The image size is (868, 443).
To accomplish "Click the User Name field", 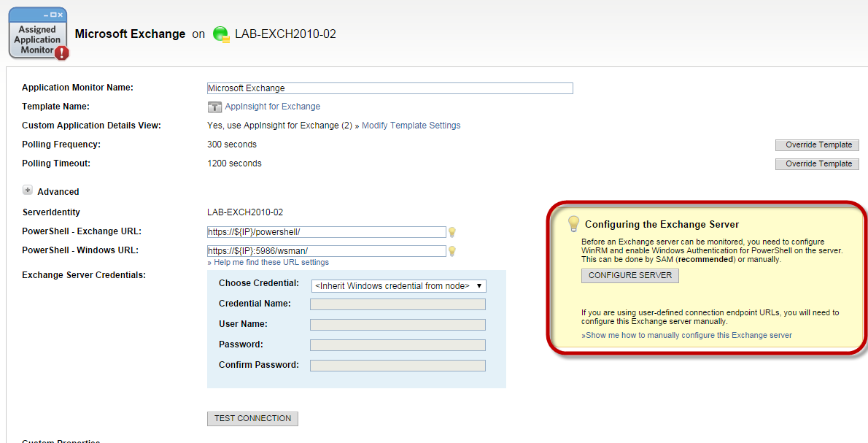I will pyautogui.click(x=398, y=325).
